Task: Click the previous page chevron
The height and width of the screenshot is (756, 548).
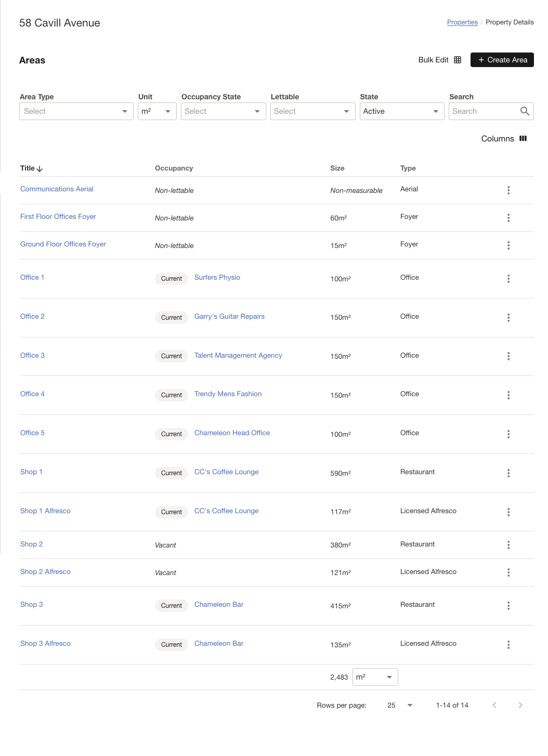Action: [x=494, y=705]
